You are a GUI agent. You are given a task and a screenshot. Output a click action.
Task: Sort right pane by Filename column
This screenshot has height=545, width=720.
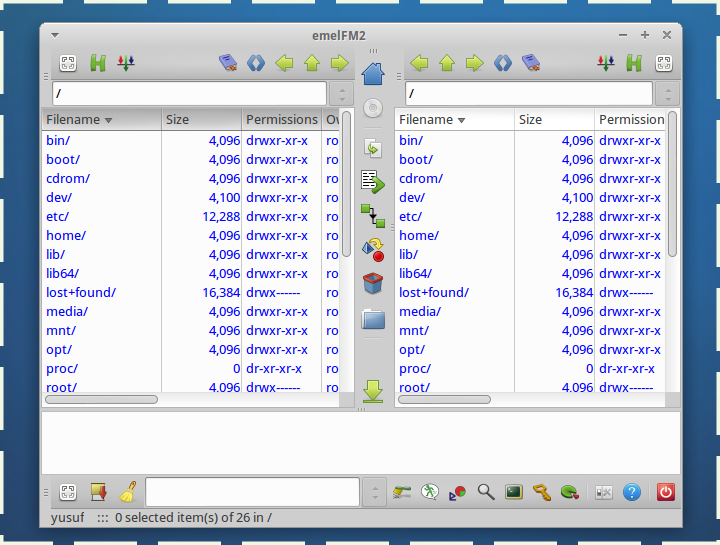(455, 120)
